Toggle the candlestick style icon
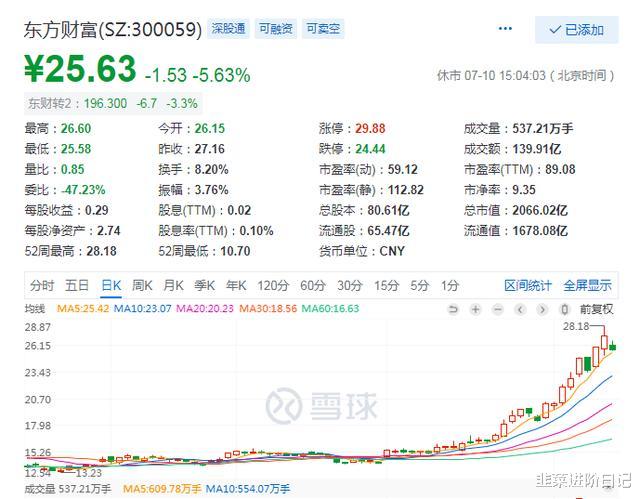Screen dimensions: 640x499 point(564,310)
